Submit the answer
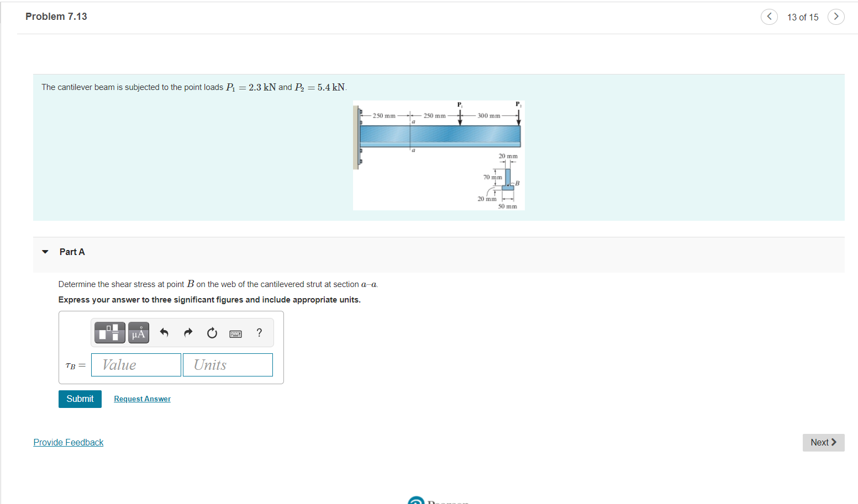 point(80,399)
